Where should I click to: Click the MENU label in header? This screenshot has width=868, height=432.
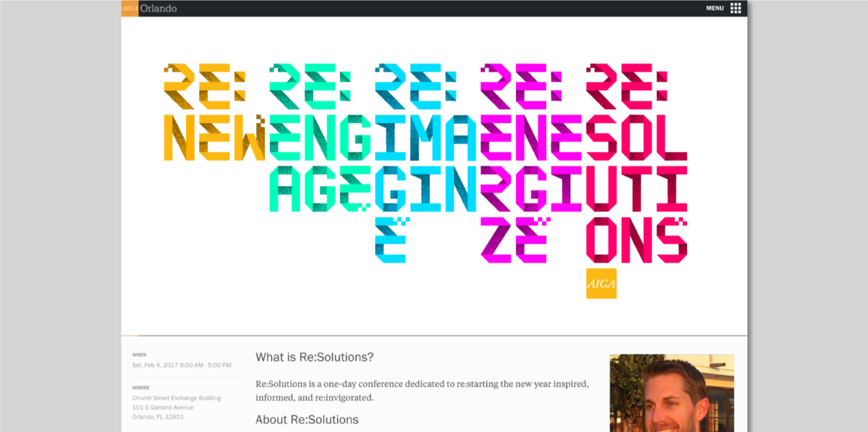coord(715,9)
